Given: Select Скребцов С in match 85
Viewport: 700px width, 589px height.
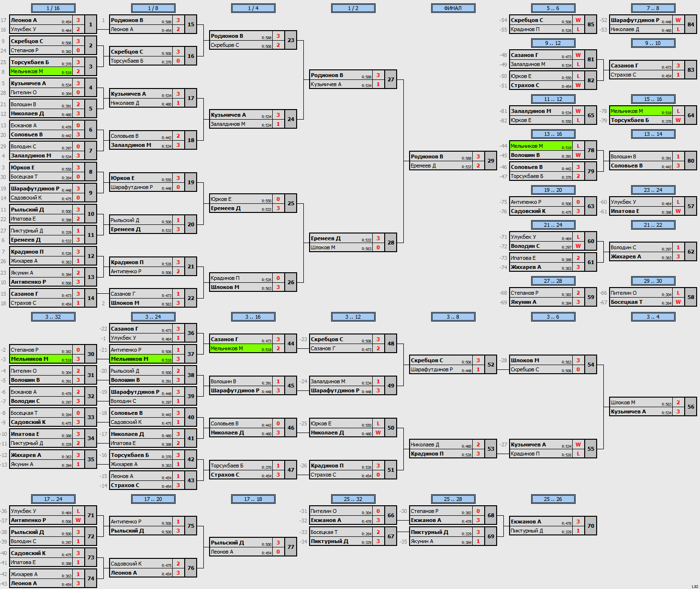Looking at the screenshot, I should tap(541, 20).
